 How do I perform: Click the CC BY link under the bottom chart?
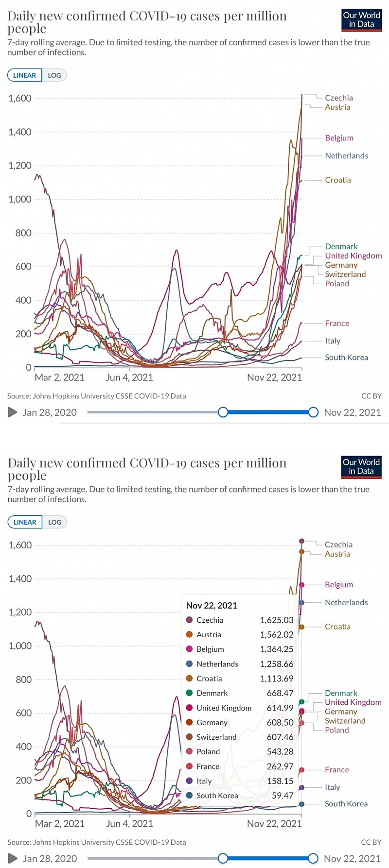(x=371, y=842)
